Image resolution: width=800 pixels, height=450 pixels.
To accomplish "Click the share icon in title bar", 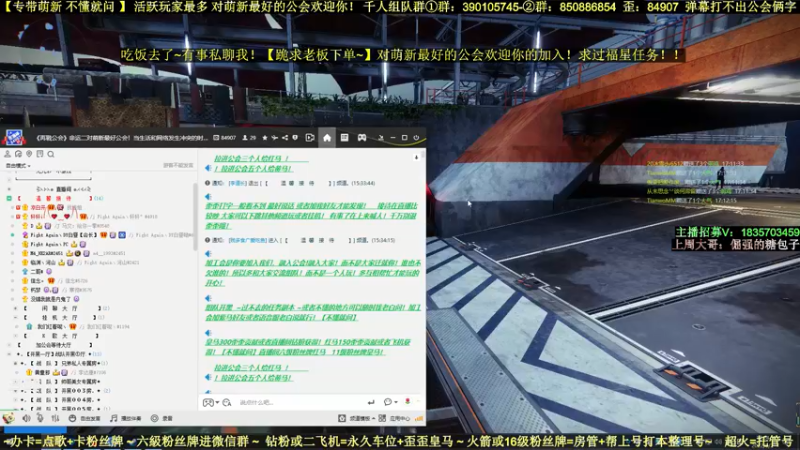I will tap(285, 138).
